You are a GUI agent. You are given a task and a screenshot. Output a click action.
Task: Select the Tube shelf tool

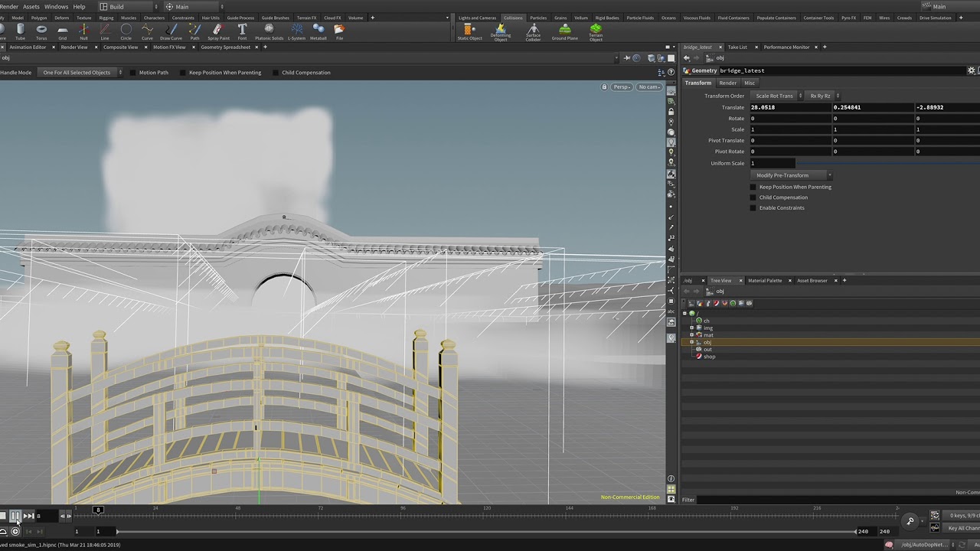[x=20, y=31]
